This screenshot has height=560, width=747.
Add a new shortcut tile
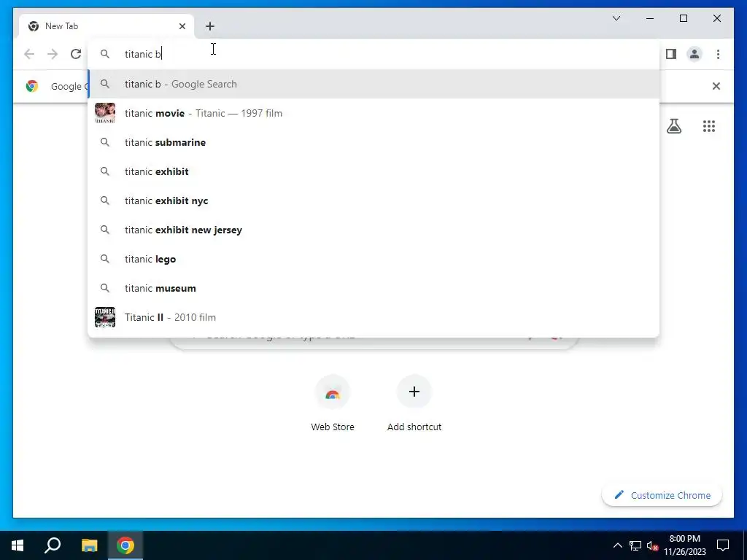(x=414, y=404)
